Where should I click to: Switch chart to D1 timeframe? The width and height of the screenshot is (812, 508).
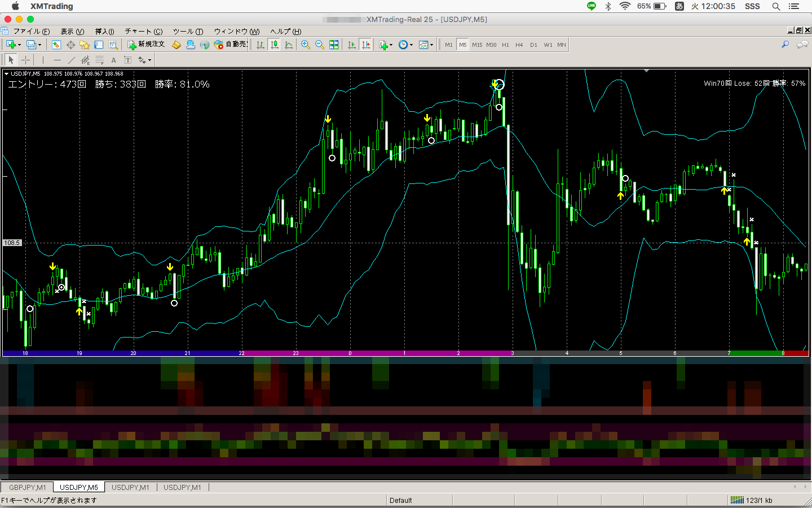coord(533,45)
